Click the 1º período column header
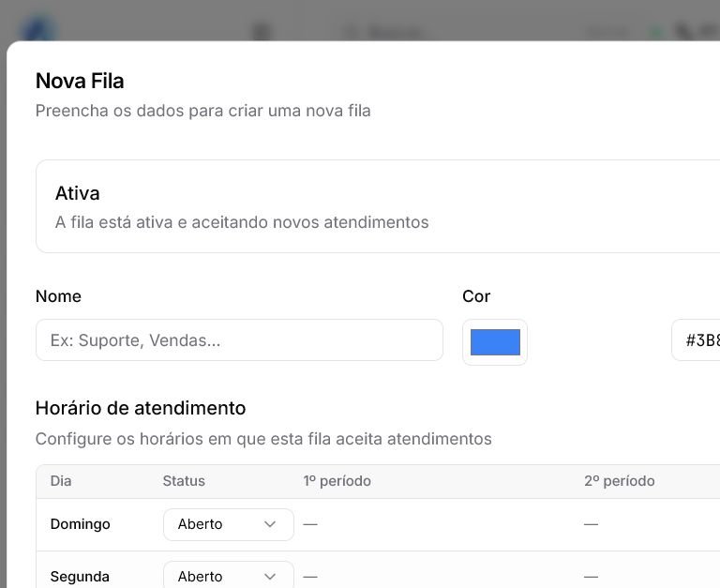720x588 pixels. [x=337, y=481]
